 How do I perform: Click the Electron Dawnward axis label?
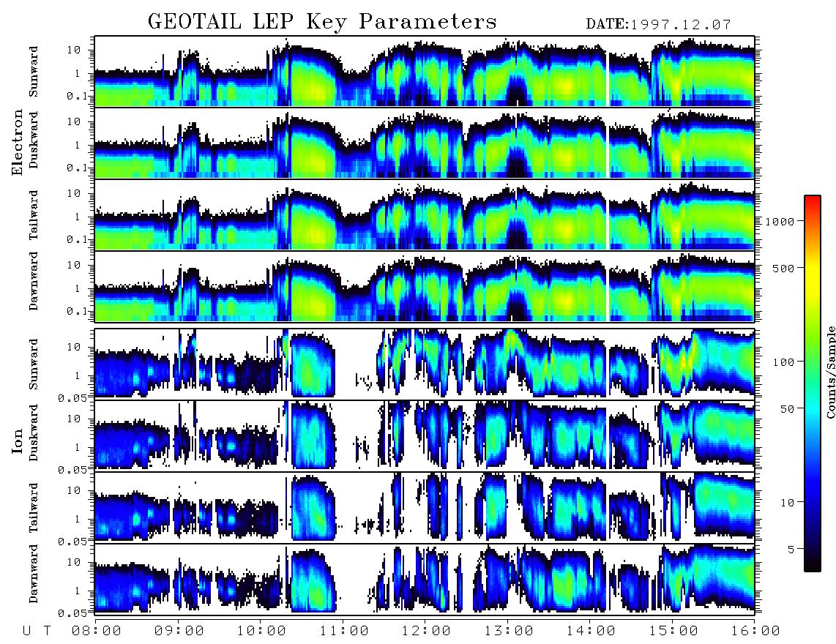(34, 281)
